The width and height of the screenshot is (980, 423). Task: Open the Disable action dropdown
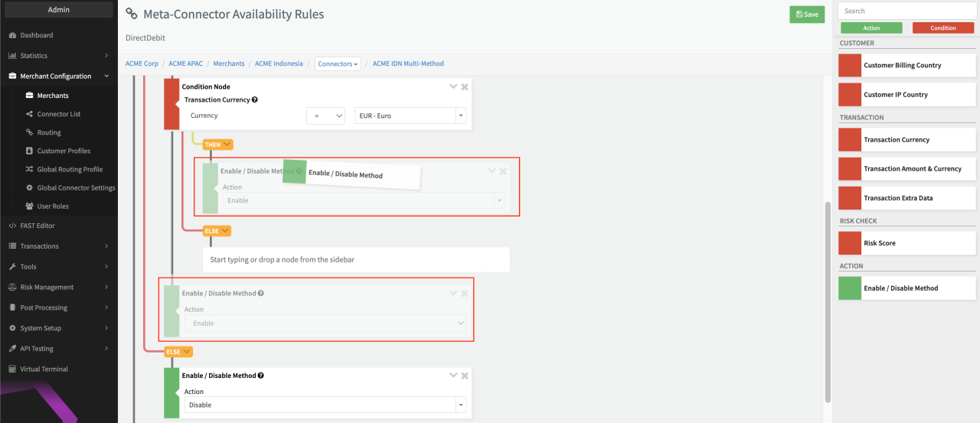point(325,405)
